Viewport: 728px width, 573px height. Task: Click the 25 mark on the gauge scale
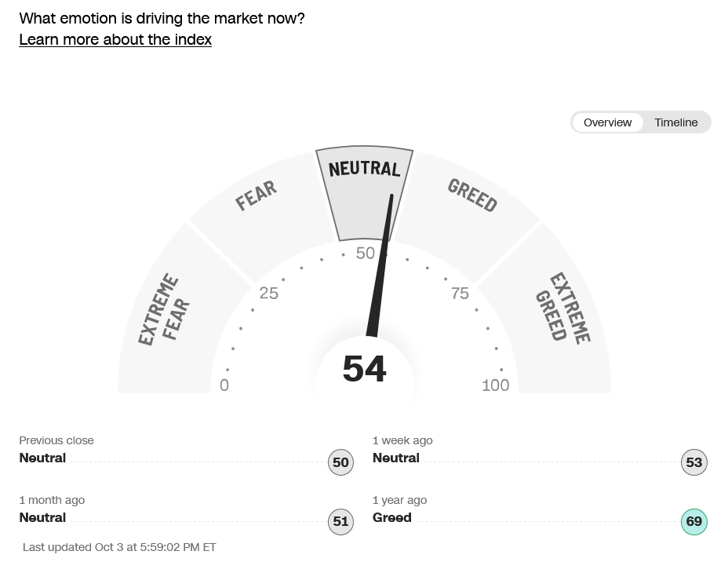[269, 294]
